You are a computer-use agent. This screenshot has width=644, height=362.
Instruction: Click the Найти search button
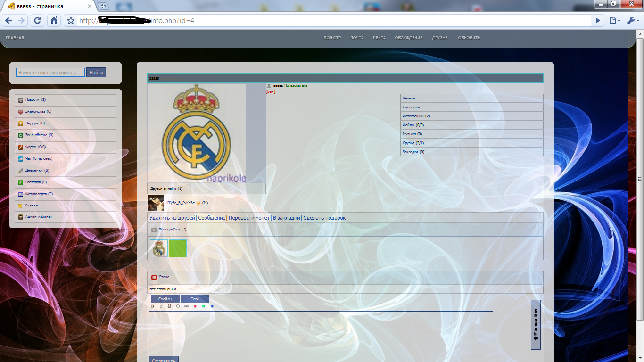96,73
